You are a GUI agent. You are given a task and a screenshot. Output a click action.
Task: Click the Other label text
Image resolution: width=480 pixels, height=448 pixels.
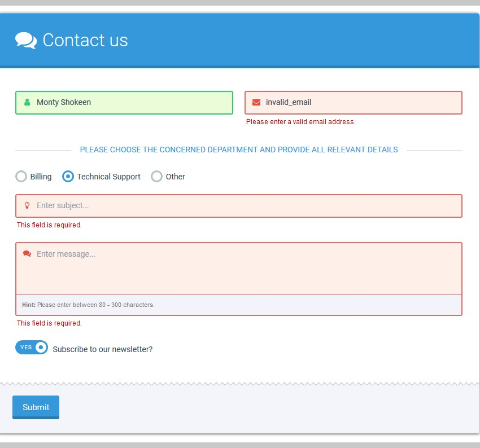pos(176,177)
